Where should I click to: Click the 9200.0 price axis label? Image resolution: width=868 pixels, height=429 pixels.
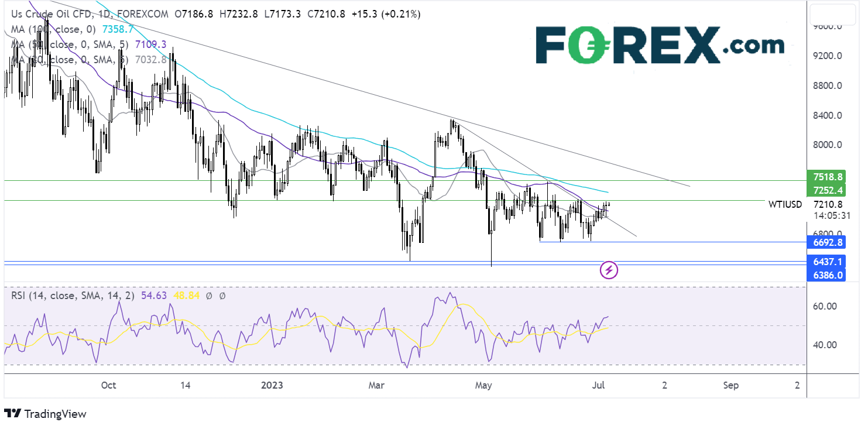[x=828, y=56]
